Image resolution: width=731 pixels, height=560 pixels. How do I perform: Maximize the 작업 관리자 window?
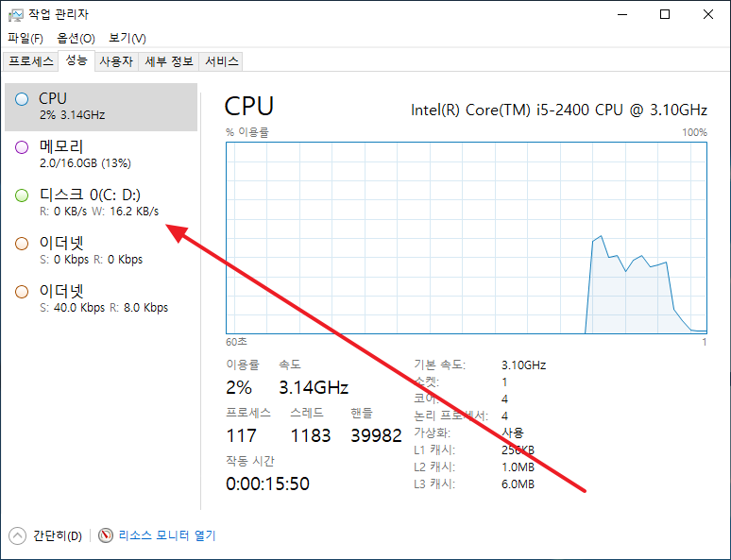point(665,14)
